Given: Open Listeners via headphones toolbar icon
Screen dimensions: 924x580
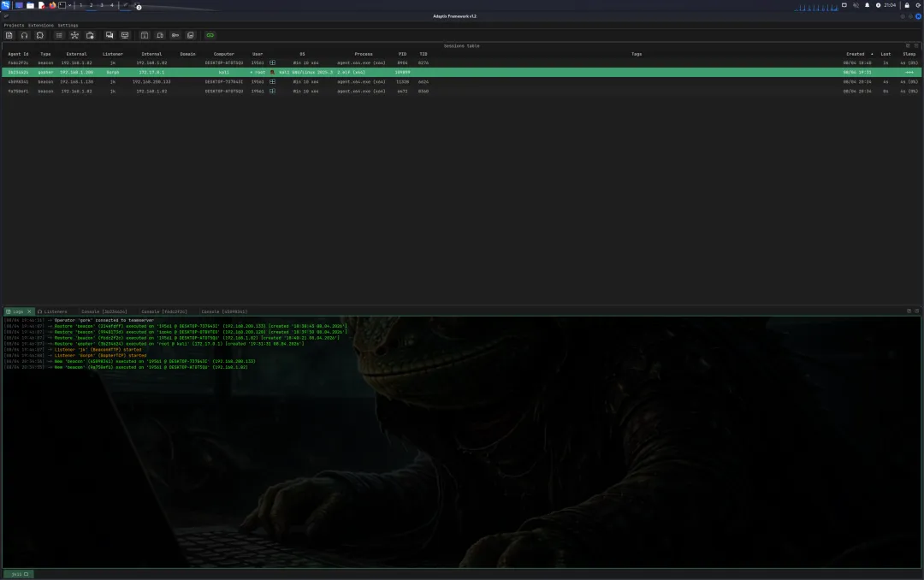Looking at the screenshot, I should click(x=24, y=35).
